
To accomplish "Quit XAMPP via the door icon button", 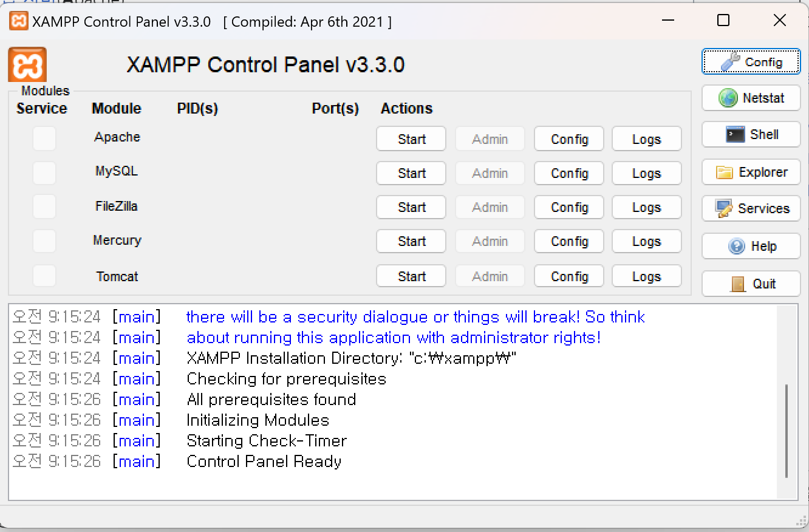I will pos(751,284).
